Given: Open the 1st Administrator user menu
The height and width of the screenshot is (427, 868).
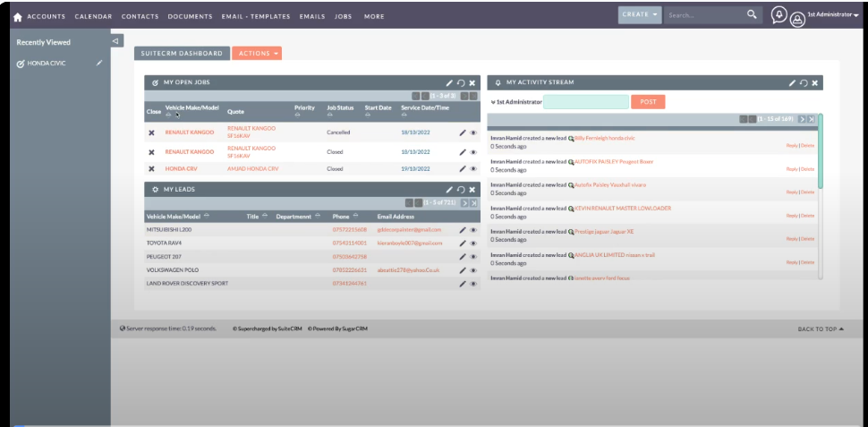Looking at the screenshot, I should (832, 15).
